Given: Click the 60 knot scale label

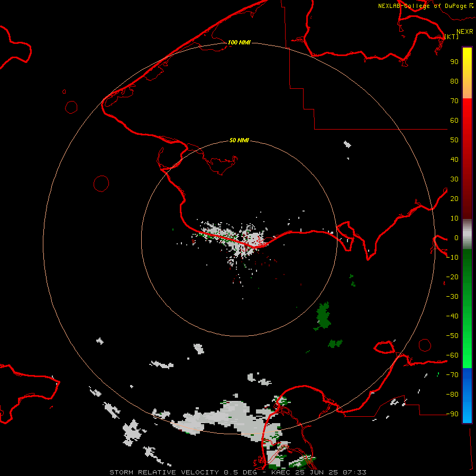Looking at the screenshot, I should coord(454,120).
